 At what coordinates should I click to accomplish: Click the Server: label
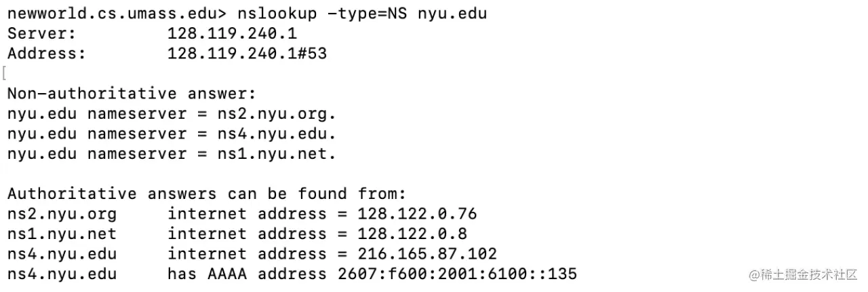pyautogui.click(x=42, y=33)
